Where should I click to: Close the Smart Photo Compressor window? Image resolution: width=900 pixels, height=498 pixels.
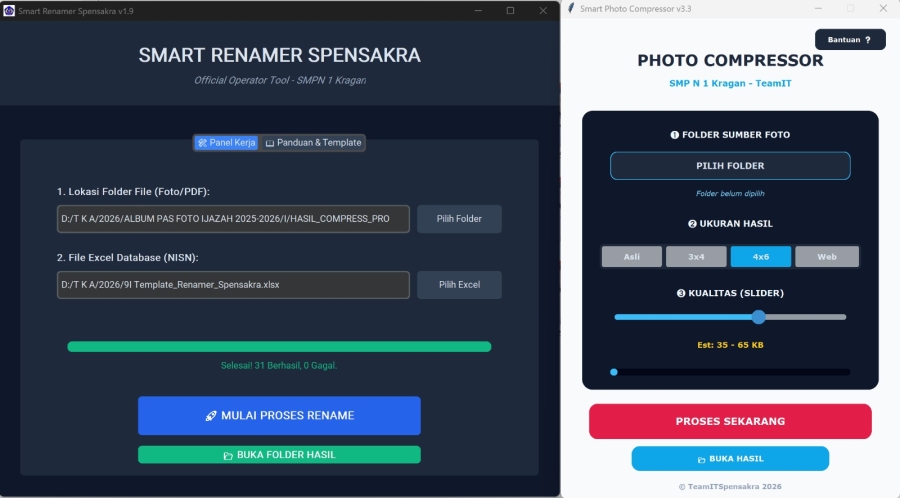pos(878,9)
